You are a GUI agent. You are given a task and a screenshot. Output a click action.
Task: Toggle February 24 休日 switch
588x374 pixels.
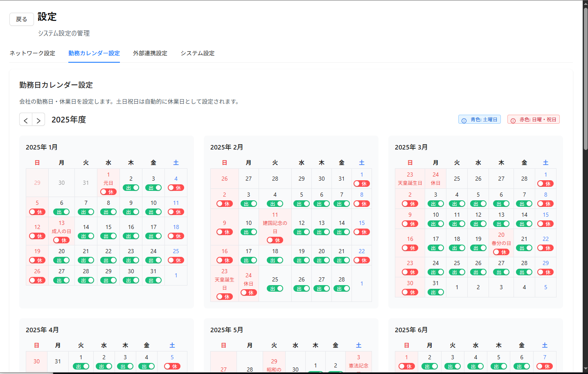248,292
